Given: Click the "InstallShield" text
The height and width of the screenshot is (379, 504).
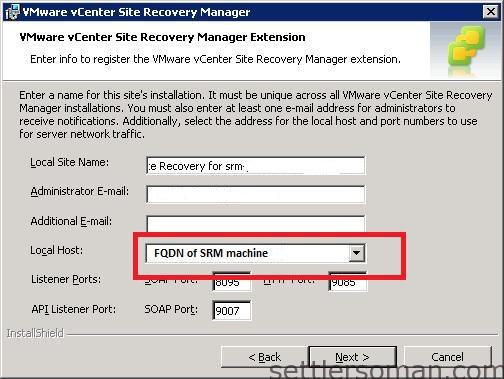Looking at the screenshot, I should pos(35,333).
